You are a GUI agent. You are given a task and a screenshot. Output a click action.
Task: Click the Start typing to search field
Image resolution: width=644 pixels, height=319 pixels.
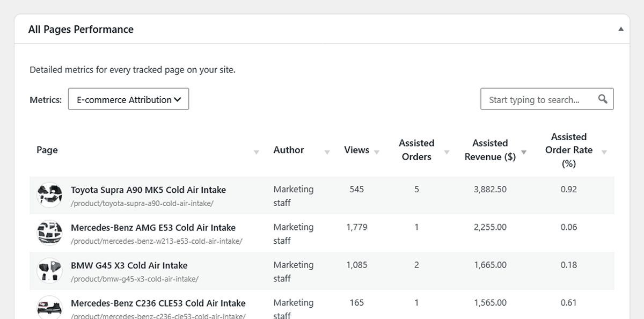pyautogui.click(x=547, y=99)
